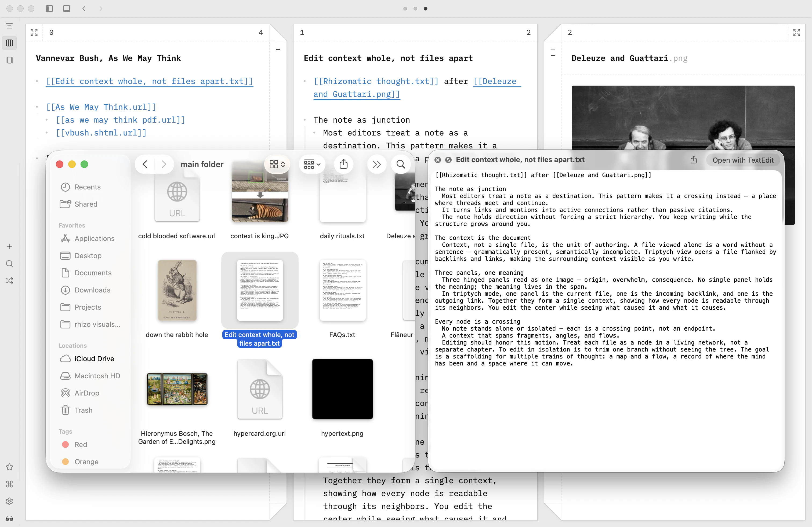Search in the Finder main folder window
Viewport: 812px width, 527px height.
401,164
